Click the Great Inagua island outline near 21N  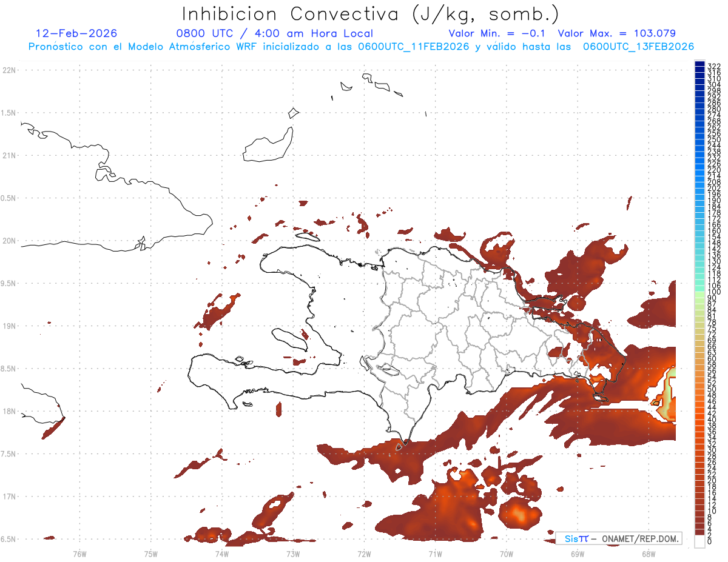pyautogui.click(x=268, y=145)
